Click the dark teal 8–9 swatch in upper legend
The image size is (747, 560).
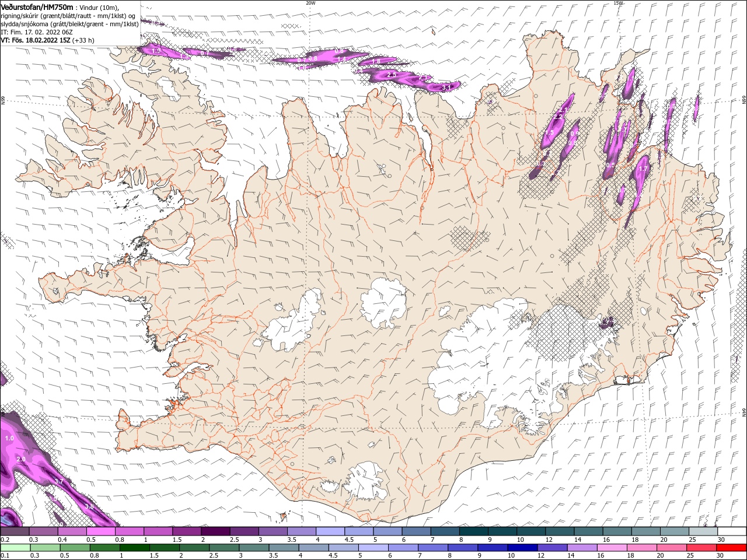pyautogui.click(x=474, y=531)
